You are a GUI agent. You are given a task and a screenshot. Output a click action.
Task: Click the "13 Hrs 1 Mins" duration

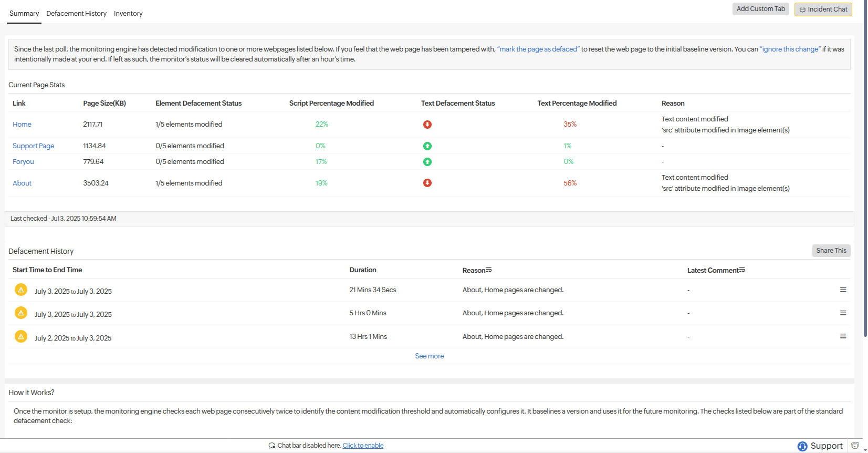(368, 337)
